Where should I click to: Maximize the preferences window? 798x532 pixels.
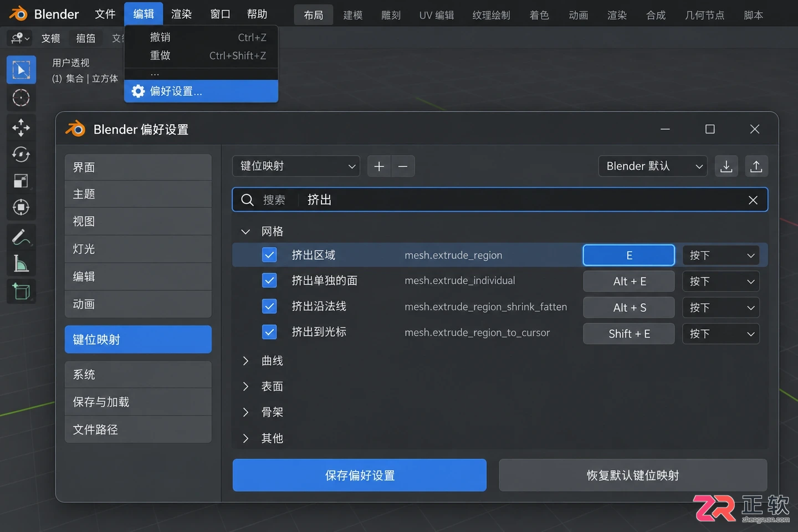pyautogui.click(x=710, y=129)
